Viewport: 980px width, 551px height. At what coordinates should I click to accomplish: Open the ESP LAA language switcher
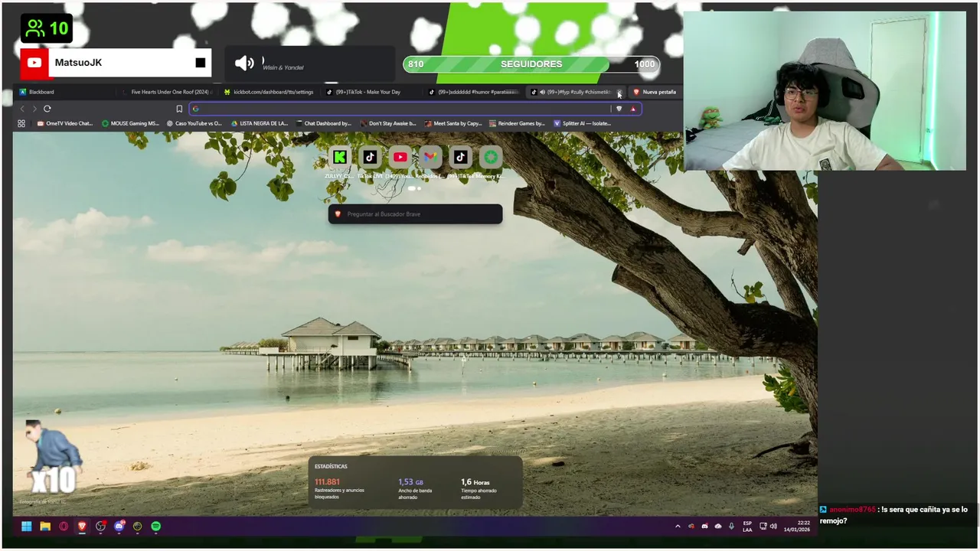coord(747,527)
